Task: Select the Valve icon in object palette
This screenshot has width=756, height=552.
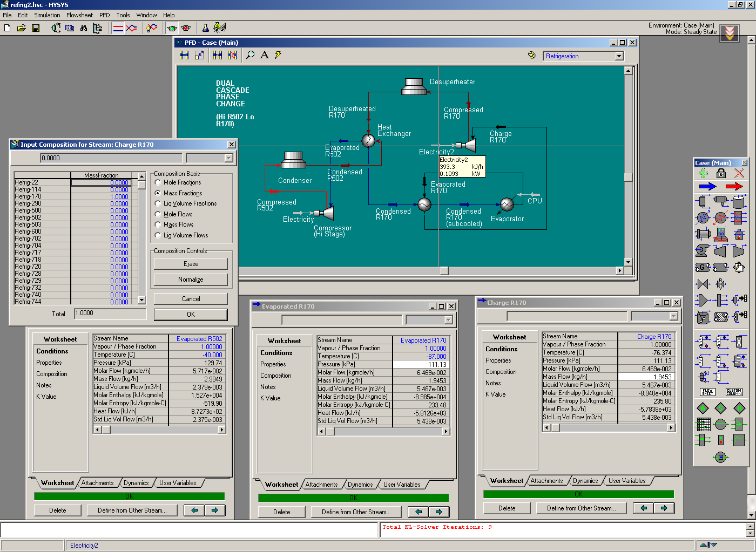Action: point(703,284)
